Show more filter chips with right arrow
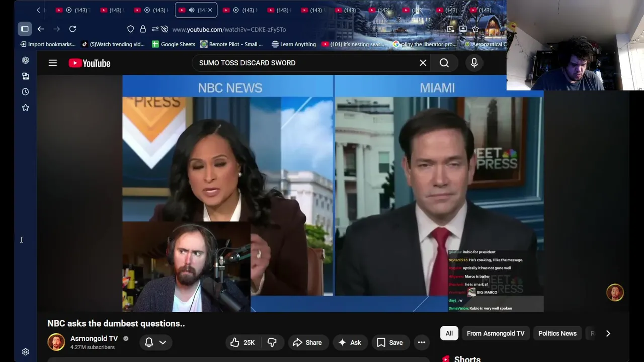Viewport: 644px width, 362px height. [608, 333]
